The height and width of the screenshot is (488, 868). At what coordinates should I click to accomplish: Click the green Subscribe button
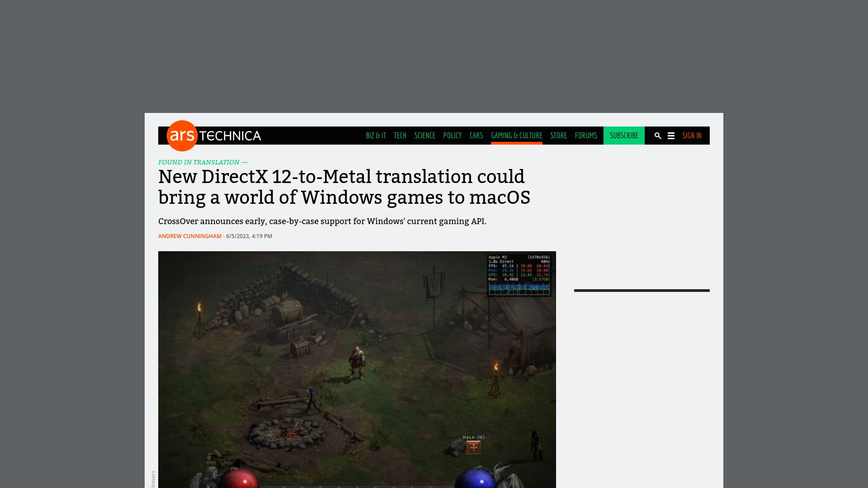click(624, 136)
